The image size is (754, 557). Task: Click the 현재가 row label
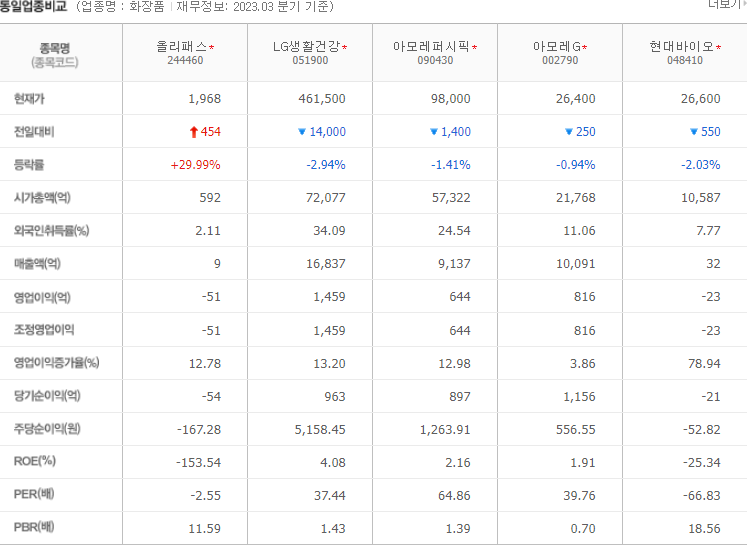click(x=29, y=99)
